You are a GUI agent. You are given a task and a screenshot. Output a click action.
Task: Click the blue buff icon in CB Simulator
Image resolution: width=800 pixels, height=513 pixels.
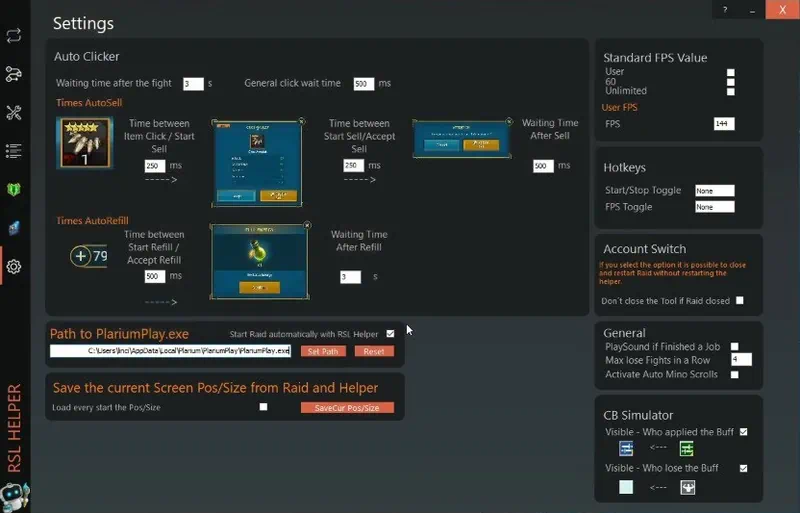[x=626, y=449]
